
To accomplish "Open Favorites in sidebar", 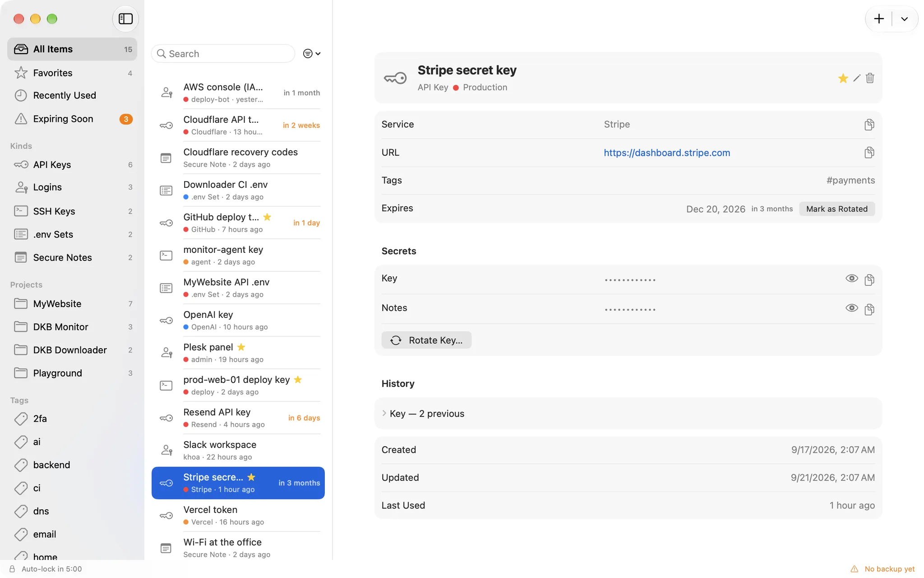I will click(72, 73).
